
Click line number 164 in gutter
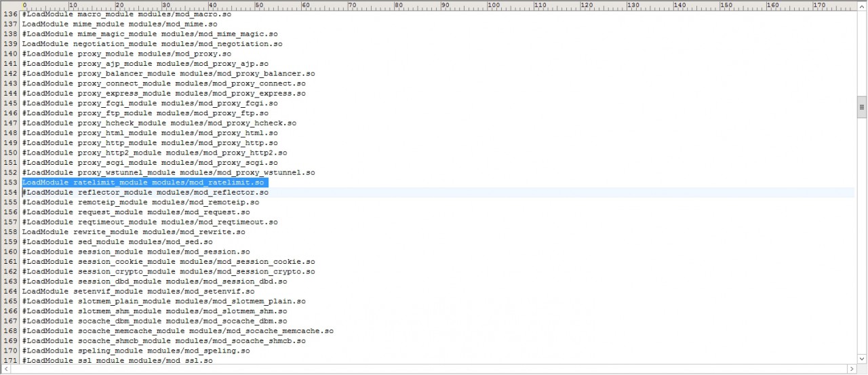(x=10, y=292)
